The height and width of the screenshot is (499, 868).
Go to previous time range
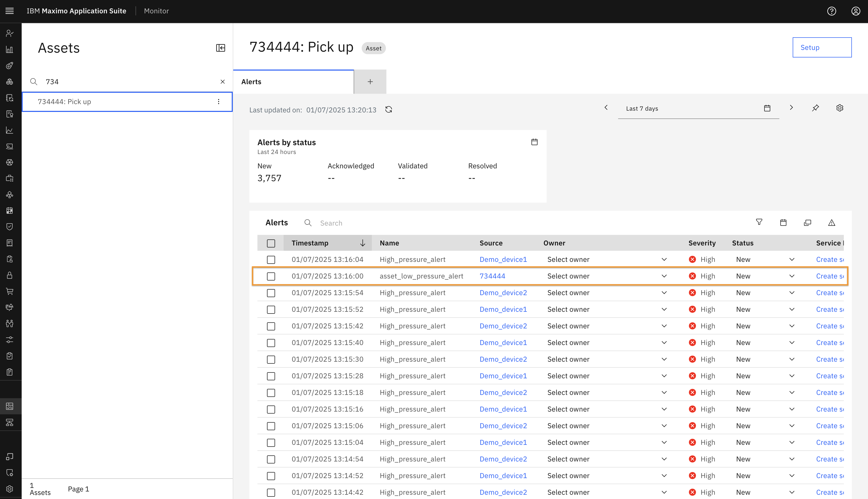[606, 108]
